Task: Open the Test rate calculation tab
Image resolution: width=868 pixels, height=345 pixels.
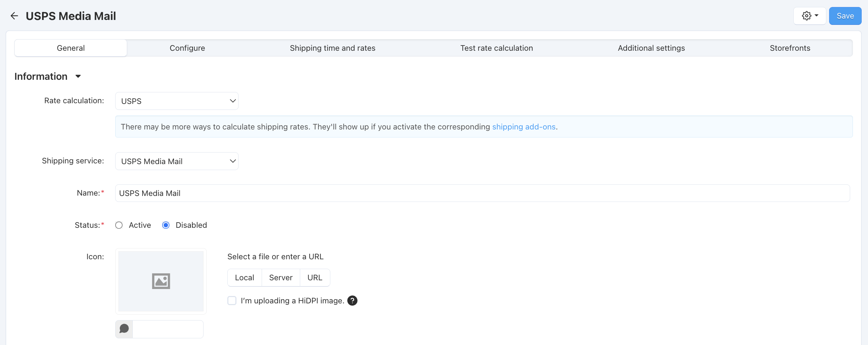Action: click(497, 48)
